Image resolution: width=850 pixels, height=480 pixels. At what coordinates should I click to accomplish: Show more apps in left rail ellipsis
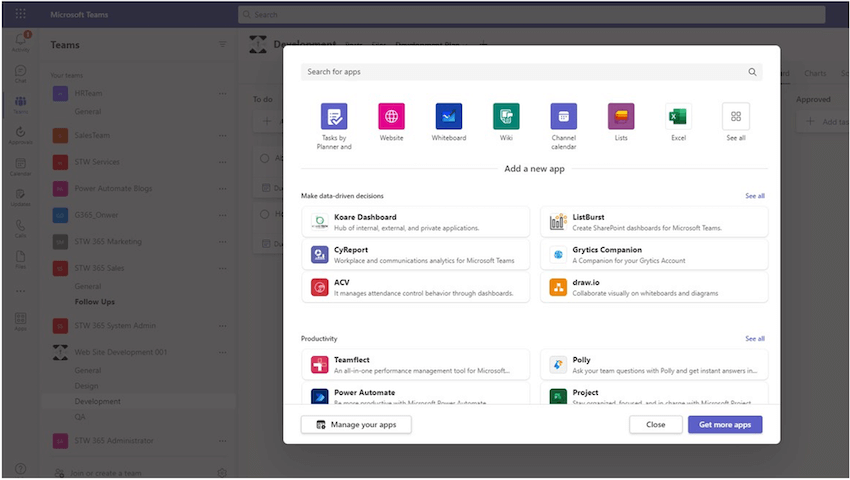coord(21,291)
